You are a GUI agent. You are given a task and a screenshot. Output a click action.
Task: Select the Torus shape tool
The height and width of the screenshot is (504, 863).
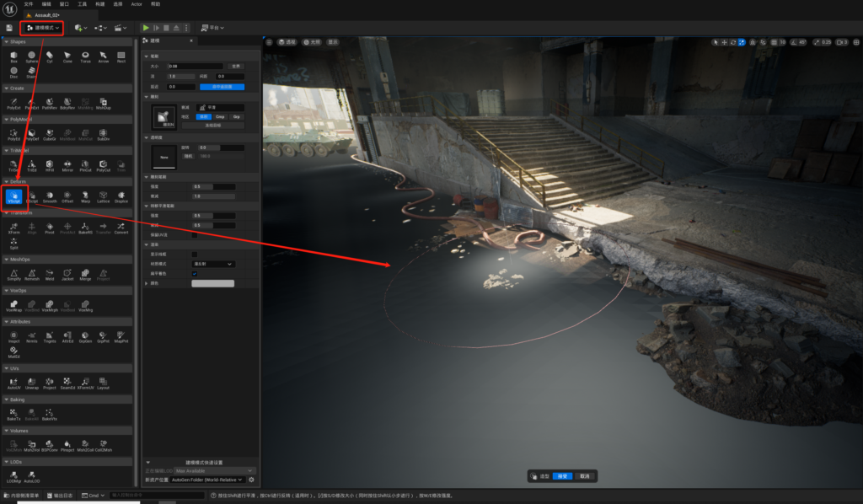(85, 56)
